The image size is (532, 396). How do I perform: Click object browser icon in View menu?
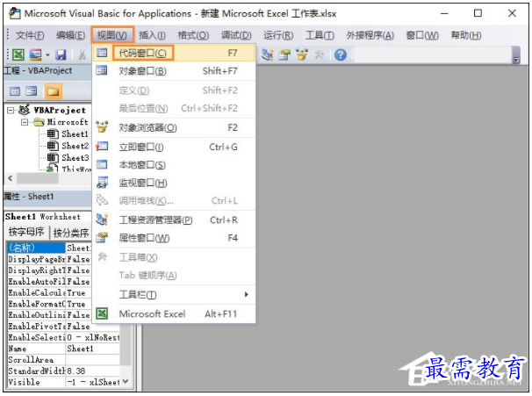pyautogui.click(x=102, y=127)
